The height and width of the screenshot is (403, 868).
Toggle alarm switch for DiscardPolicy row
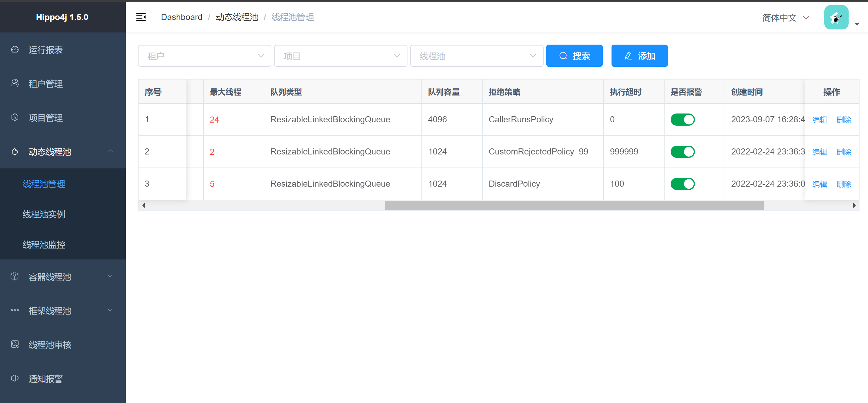[682, 184]
